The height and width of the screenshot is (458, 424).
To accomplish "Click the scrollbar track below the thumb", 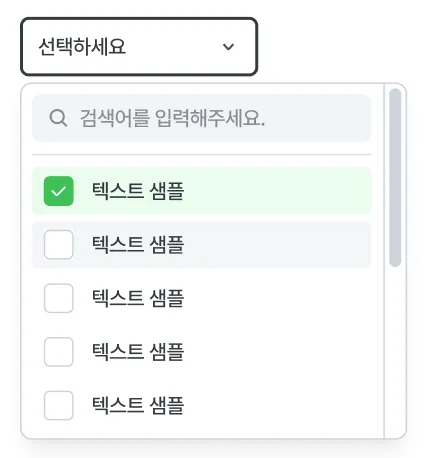I will 395,352.
